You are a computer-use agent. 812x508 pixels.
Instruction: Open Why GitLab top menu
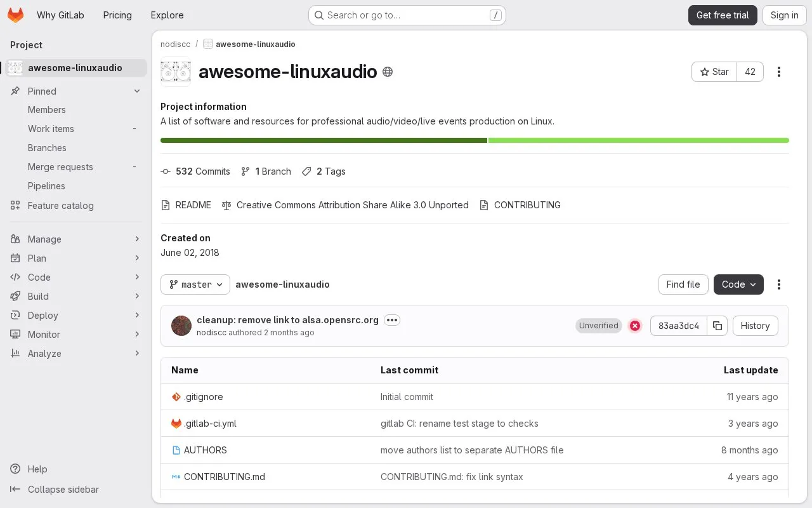[x=60, y=15]
